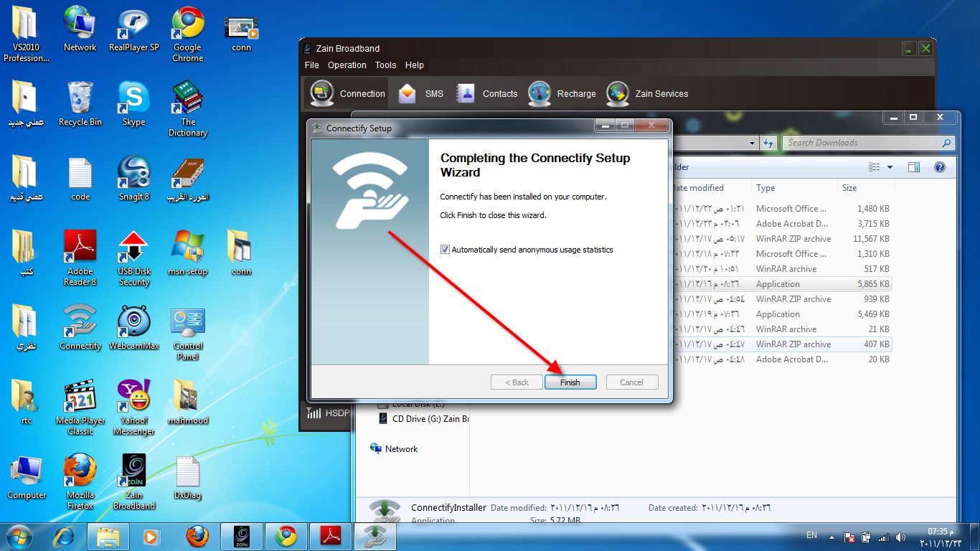Open Yahoo! Messenger desktop shortcut
The image size is (980, 551).
133,408
